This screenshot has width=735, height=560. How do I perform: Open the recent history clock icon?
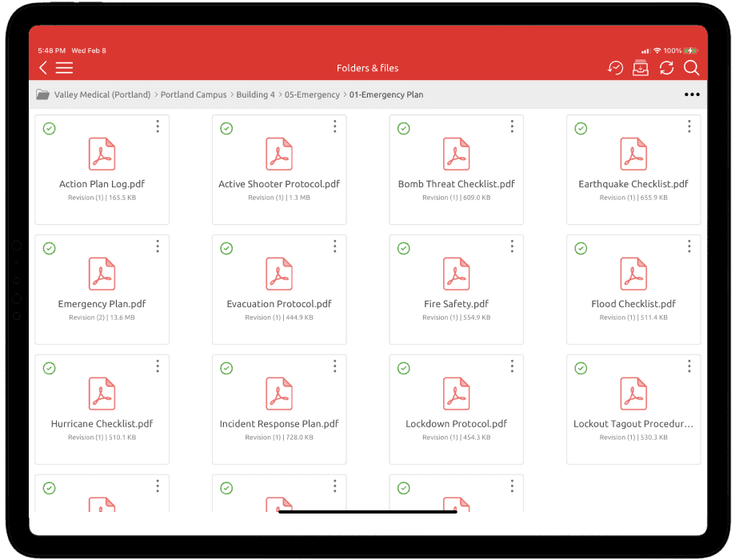pyautogui.click(x=615, y=68)
